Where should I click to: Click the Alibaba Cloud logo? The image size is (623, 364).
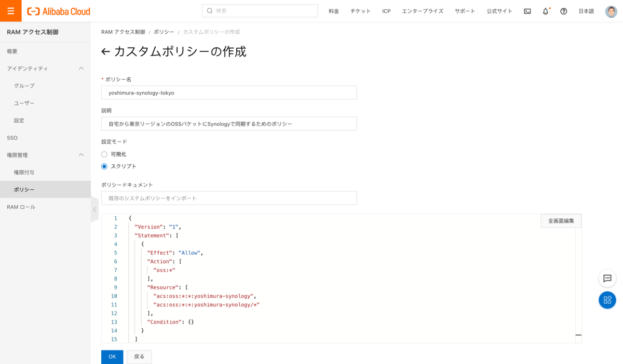pos(59,11)
